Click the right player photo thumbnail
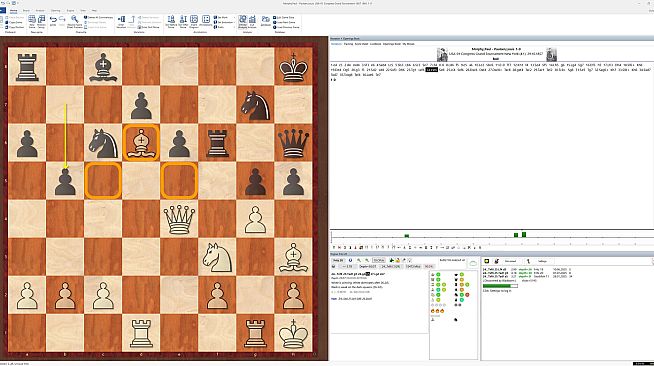This screenshot has height=366, width=654. click(x=551, y=55)
